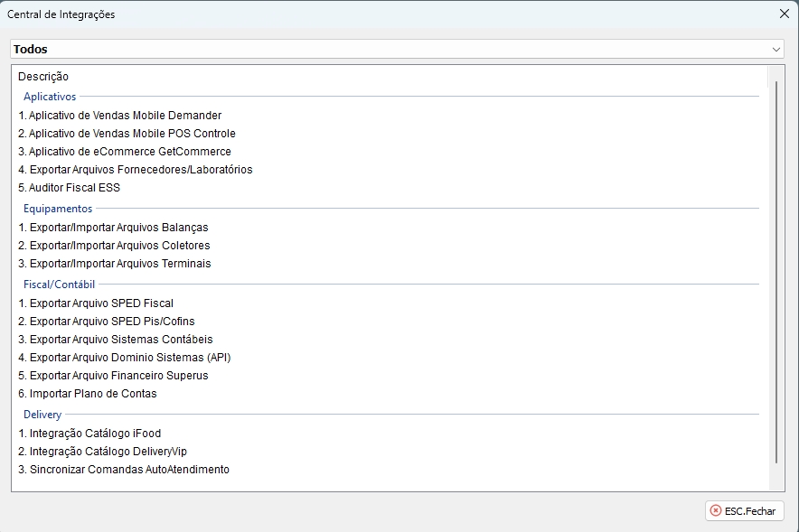This screenshot has width=799, height=532.
Task: Select Auditor Fiscal ESS entry
Action: (x=69, y=188)
